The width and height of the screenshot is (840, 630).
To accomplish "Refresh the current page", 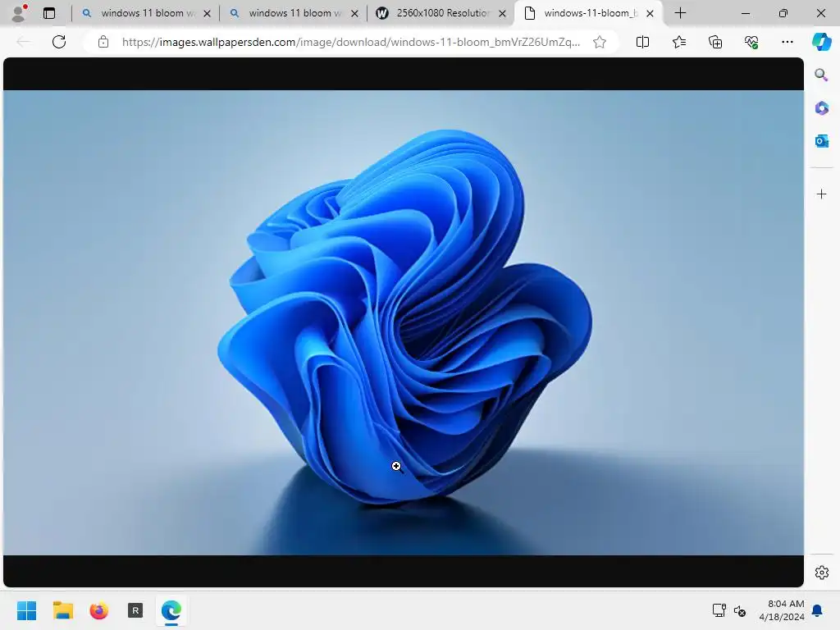I will point(59,42).
